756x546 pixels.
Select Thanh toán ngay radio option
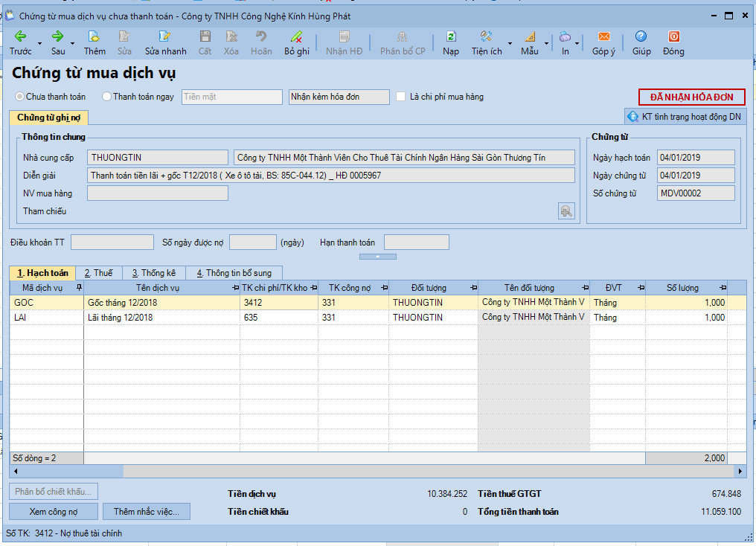pyautogui.click(x=106, y=97)
